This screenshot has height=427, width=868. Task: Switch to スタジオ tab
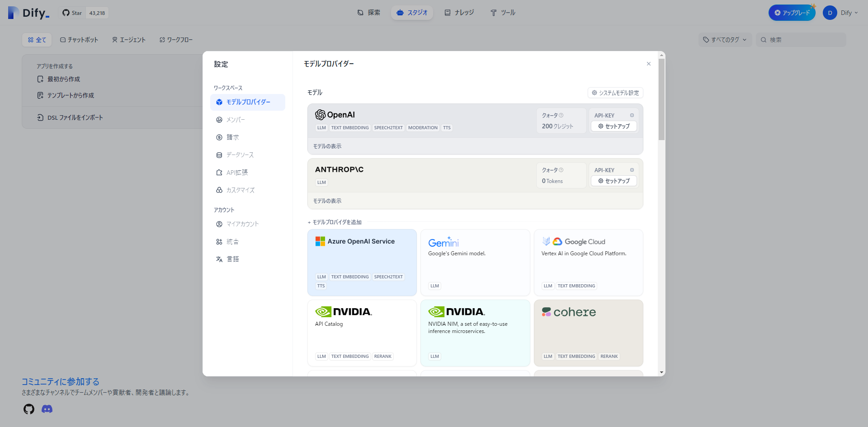pos(412,13)
